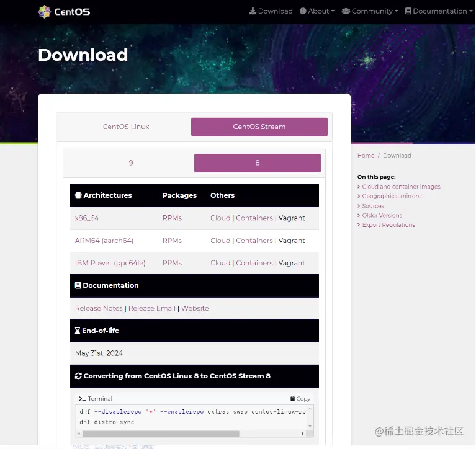
Task: Click the terminal horizontal scrollbar thumb
Action: coord(161,433)
